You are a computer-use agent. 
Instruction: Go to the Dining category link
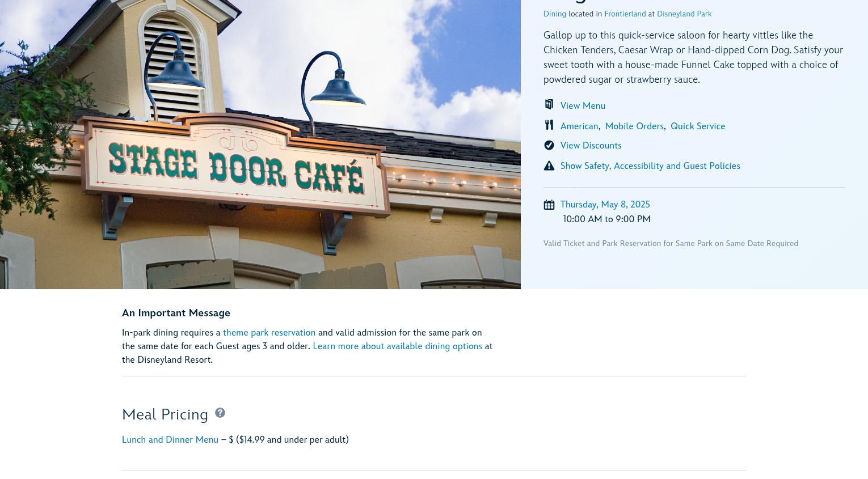pyautogui.click(x=555, y=14)
